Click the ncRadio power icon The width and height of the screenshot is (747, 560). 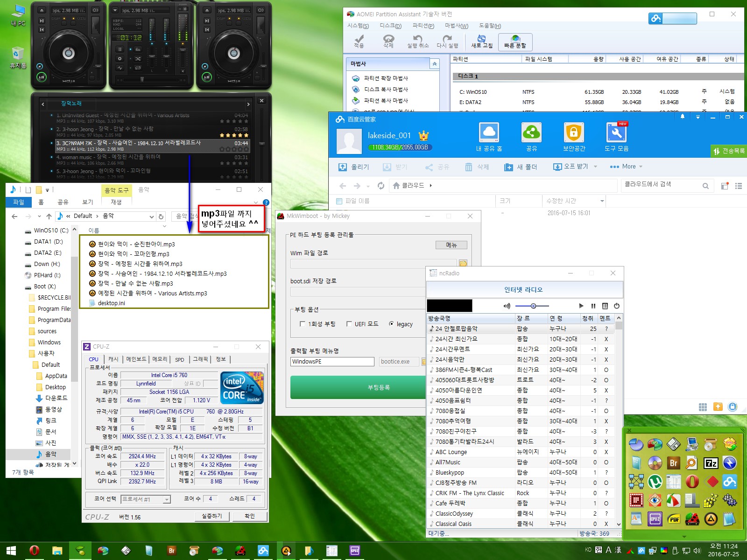(617, 306)
